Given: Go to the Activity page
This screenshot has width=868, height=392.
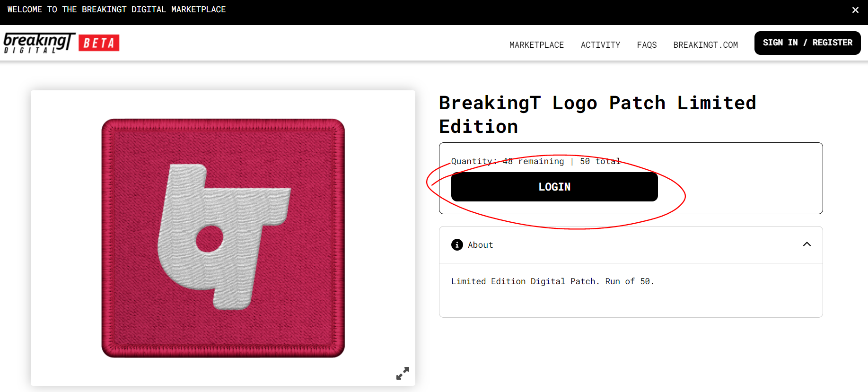Looking at the screenshot, I should coord(600,45).
